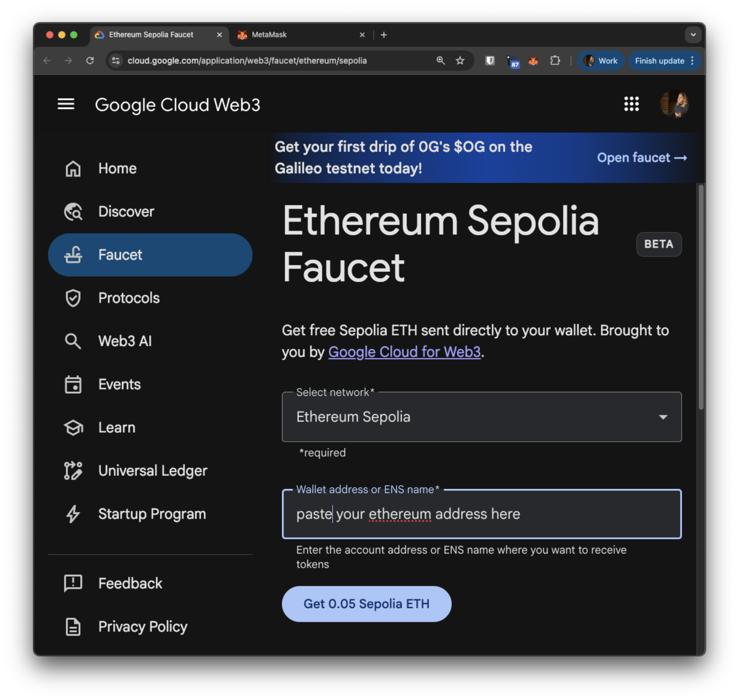Open the hamburger navigation menu

point(66,104)
